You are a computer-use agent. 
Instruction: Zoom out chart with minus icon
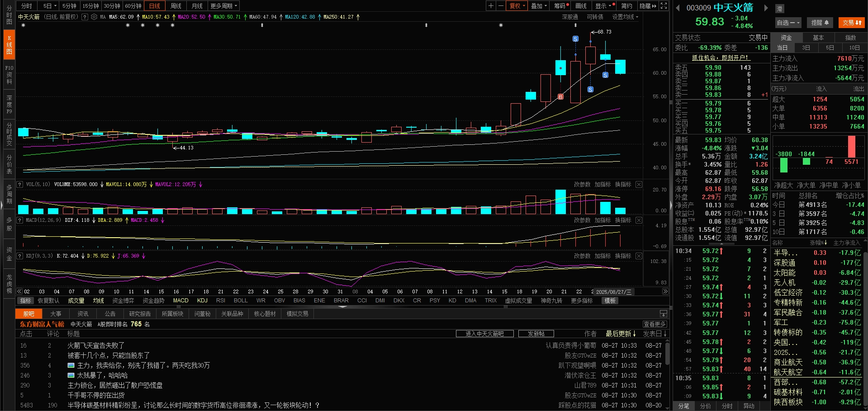coord(501,6)
